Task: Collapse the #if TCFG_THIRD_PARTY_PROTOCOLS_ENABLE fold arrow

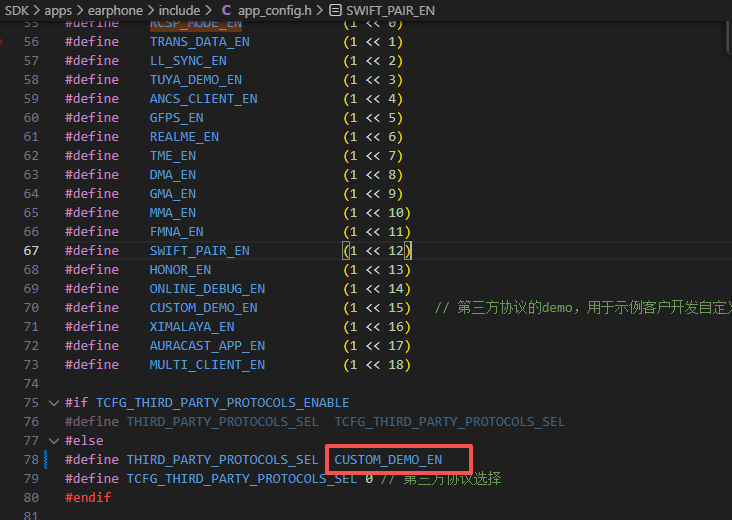Action: pyautogui.click(x=54, y=403)
